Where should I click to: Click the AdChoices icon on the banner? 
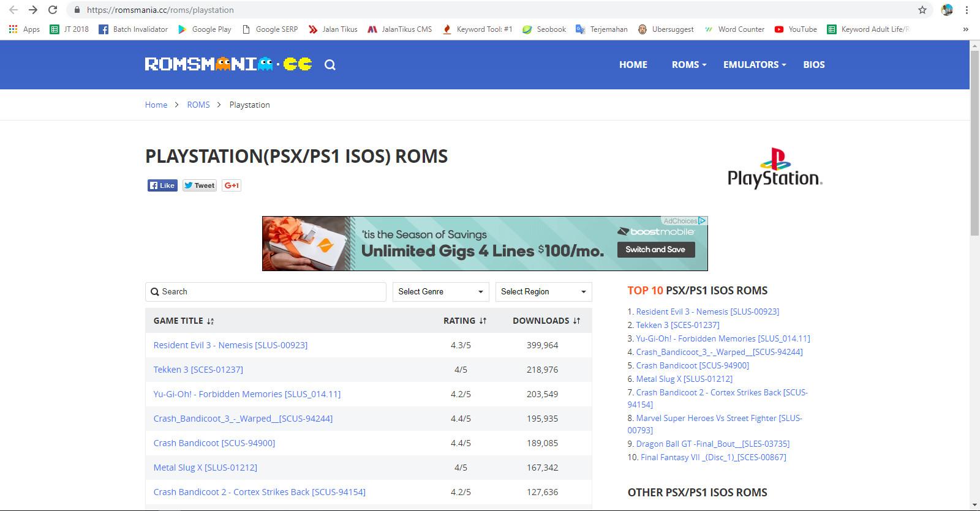(703, 221)
